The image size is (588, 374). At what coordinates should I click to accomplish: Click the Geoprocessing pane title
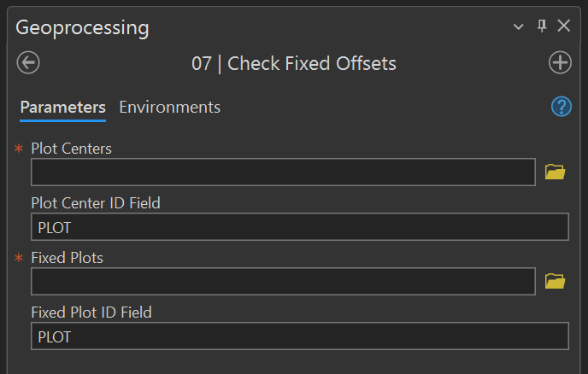tap(82, 27)
